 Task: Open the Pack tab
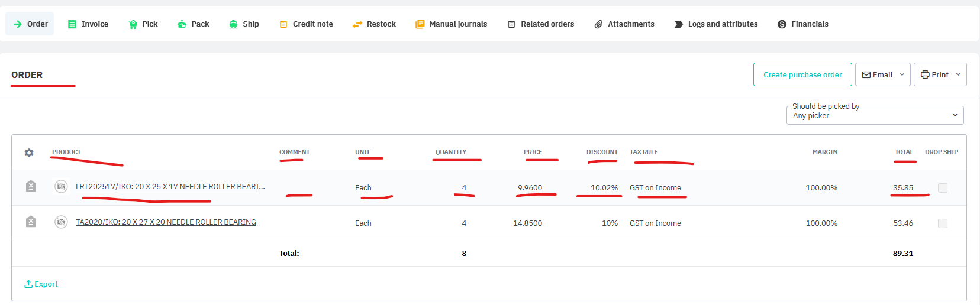pyautogui.click(x=193, y=24)
